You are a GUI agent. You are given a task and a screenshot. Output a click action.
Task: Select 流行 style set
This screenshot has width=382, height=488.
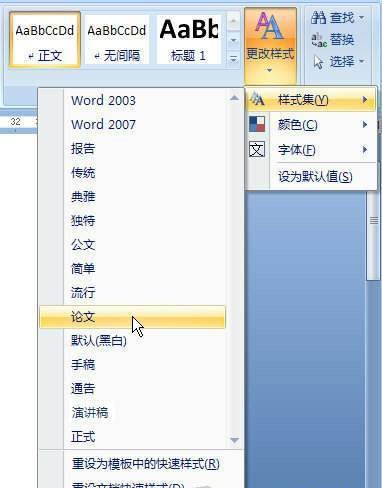pos(132,292)
